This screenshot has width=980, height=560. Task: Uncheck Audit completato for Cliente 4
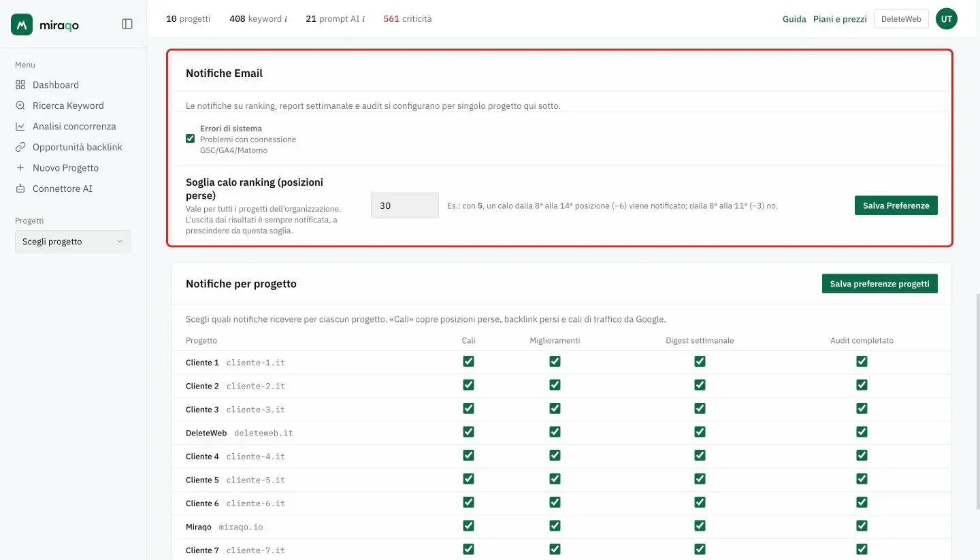click(x=862, y=456)
